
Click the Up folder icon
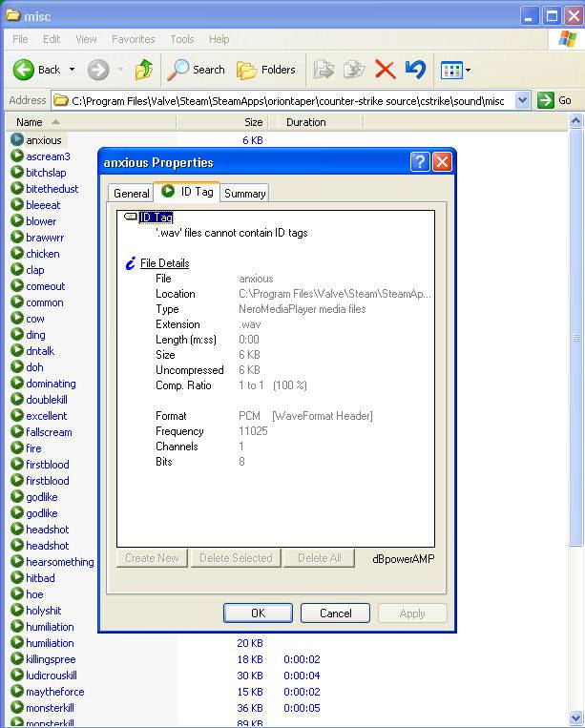[144, 70]
